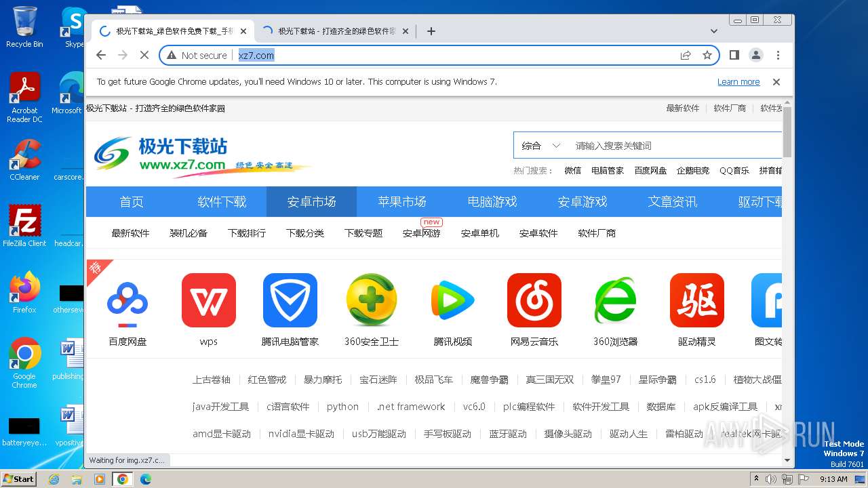Click volume icon in system tray
This screenshot has width=868, height=488.
point(772,479)
